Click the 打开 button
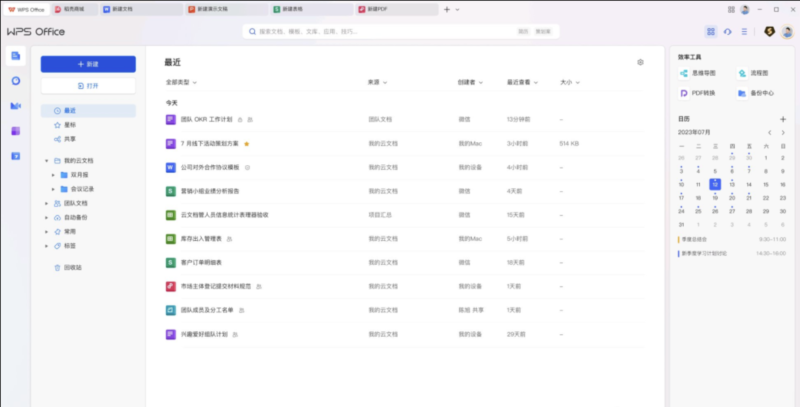 (88, 86)
